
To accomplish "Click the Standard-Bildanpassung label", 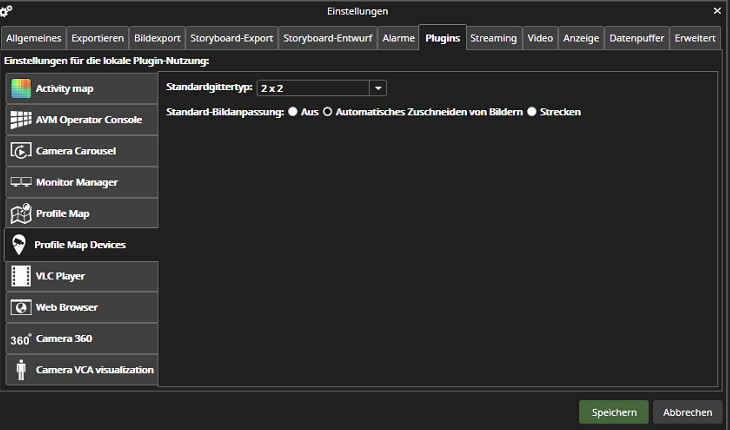I will point(225,112).
